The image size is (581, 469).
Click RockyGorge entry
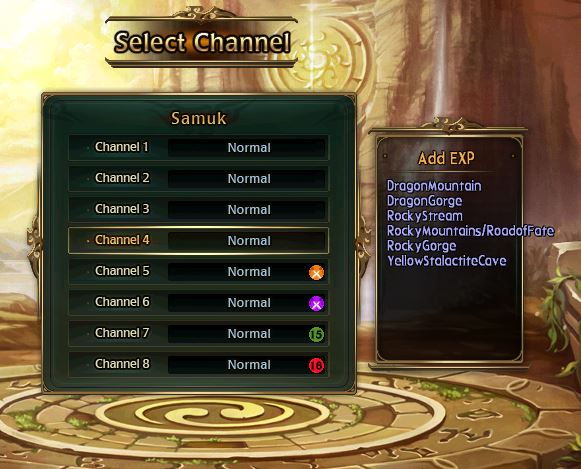coord(421,246)
